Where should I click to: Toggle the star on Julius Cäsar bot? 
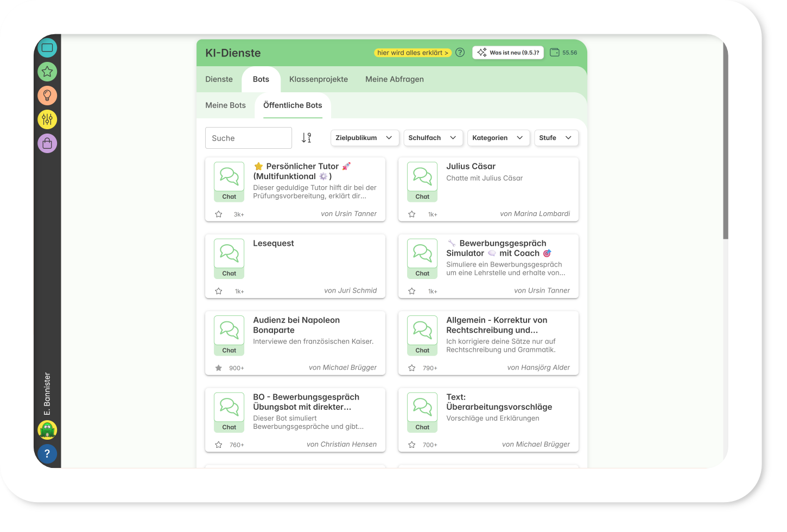(x=412, y=214)
